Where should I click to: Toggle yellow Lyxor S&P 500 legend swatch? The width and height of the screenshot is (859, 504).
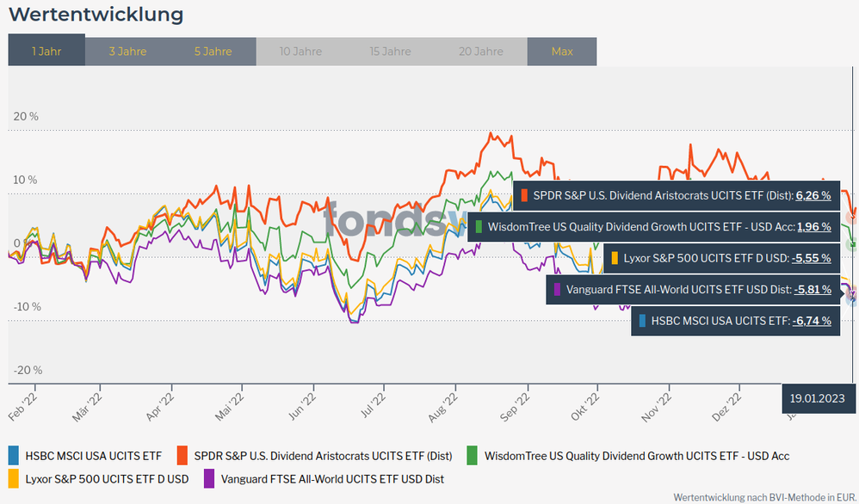coord(14,478)
